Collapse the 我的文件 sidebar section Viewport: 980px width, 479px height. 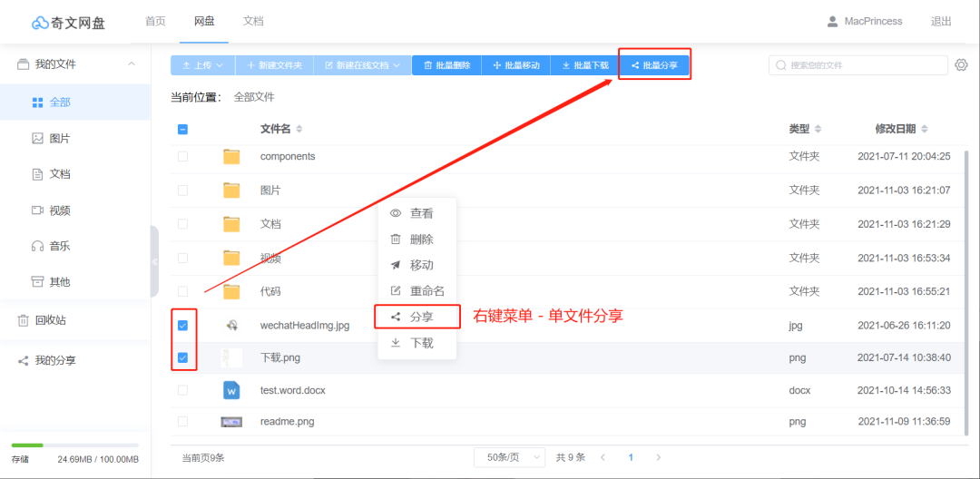tap(132, 64)
